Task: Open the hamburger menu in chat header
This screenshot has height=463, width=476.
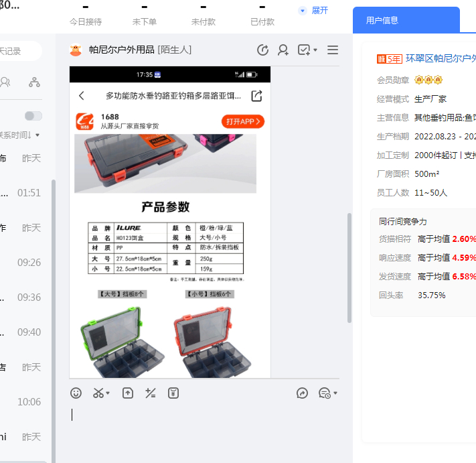Action: point(333,50)
